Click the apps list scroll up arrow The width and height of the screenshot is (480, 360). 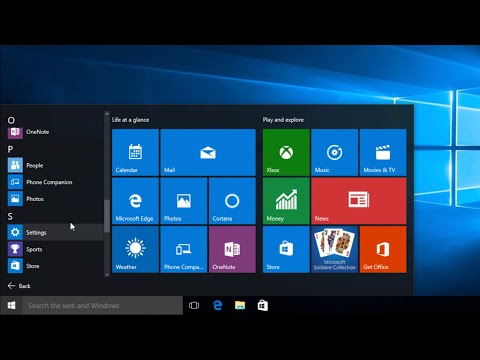coord(107,114)
